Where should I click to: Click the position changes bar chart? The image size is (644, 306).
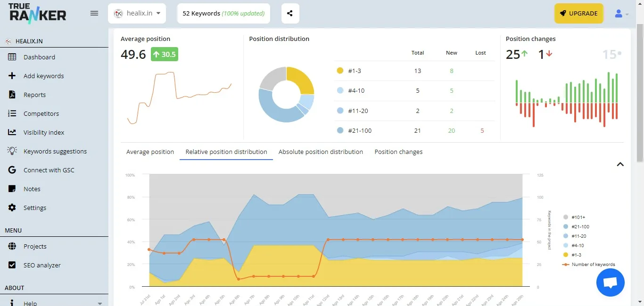coord(566,99)
